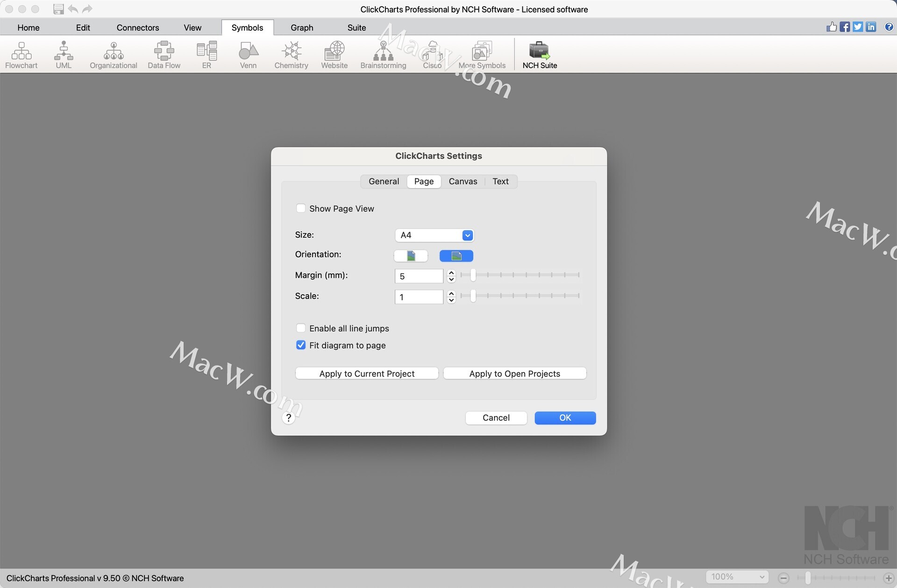Share via the Facebook icon
The image size is (897, 588).
click(x=845, y=27)
